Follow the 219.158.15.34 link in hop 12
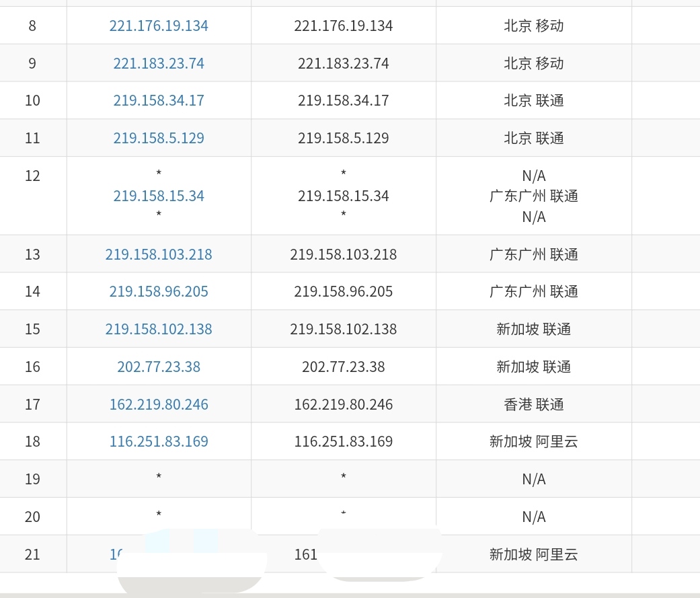 [159, 196]
